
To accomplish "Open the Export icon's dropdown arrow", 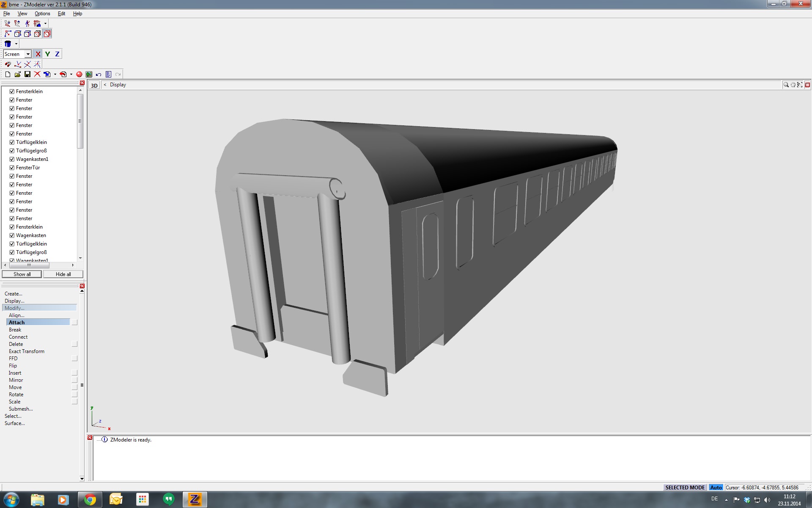I will click(x=71, y=74).
